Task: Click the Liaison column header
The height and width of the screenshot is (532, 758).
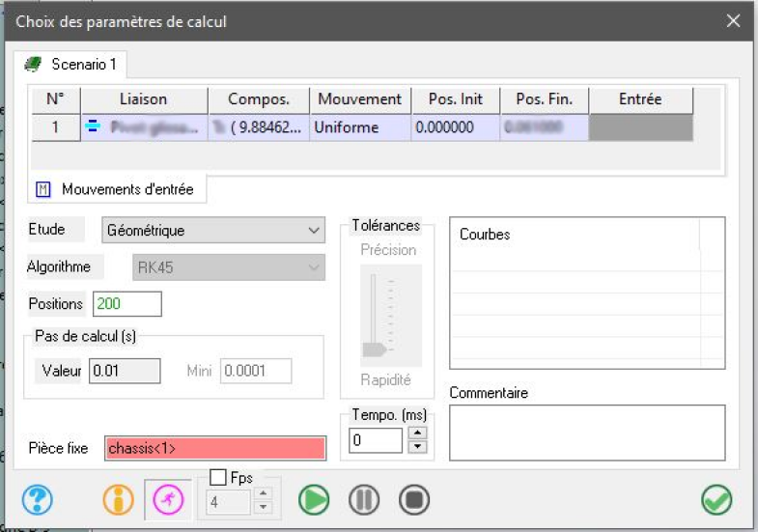Action: coord(144,99)
